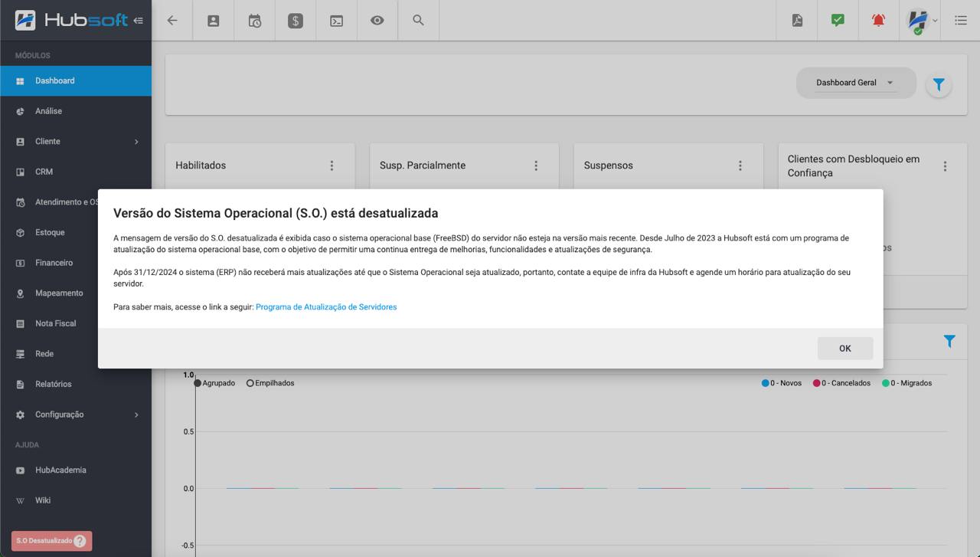Confirm the dialog with OK
Image resolution: width=980 pixels, height=557 pixels.
845,348
